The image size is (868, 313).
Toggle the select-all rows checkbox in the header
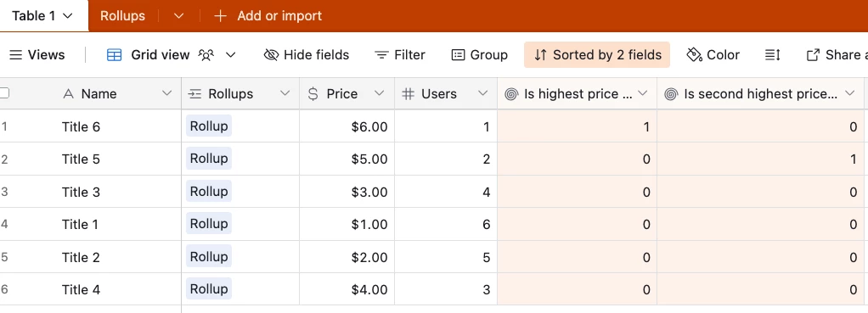tap(4, 93)
